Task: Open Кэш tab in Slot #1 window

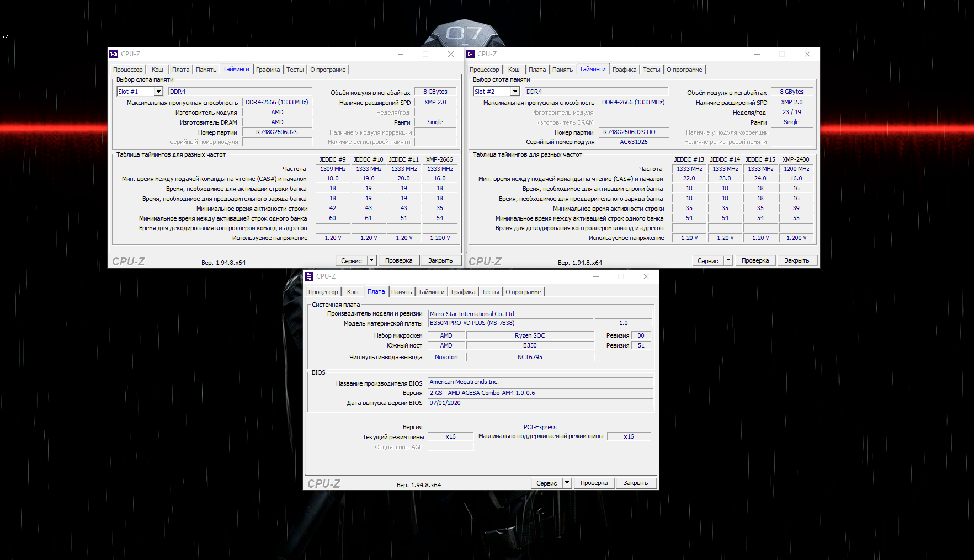Action: (157, 70)
